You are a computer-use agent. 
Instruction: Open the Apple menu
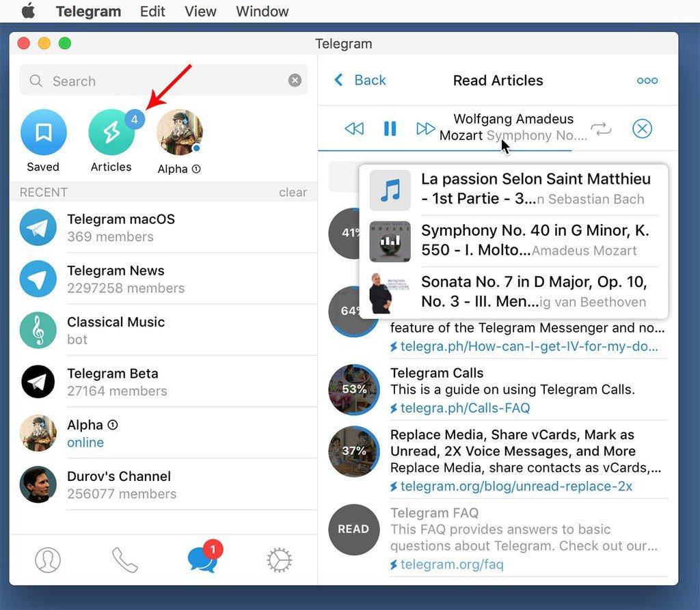pos(28,11)
